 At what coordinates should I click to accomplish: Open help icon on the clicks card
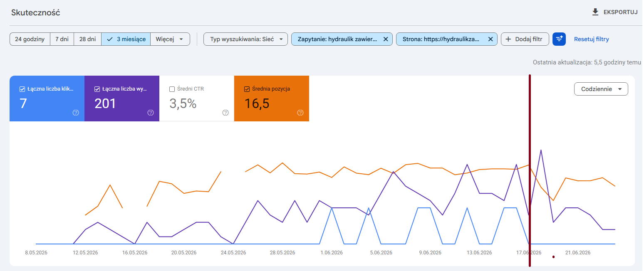click(x=76, y=113)
